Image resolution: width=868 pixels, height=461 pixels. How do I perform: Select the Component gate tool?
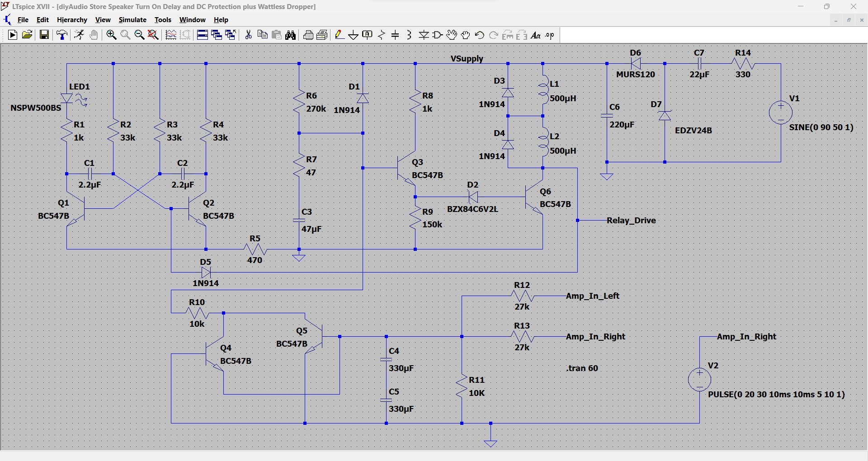pyautogui.click(x=438, y=35)
